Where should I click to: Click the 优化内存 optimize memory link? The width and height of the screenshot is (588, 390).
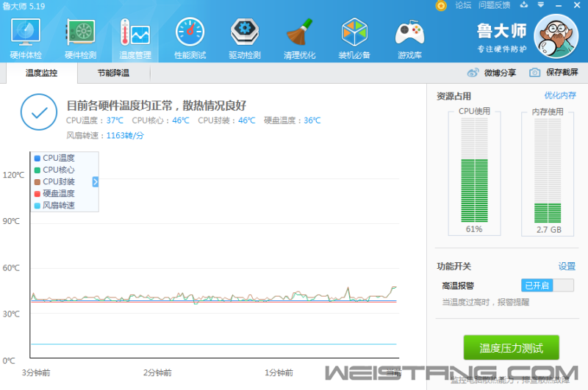560,95
